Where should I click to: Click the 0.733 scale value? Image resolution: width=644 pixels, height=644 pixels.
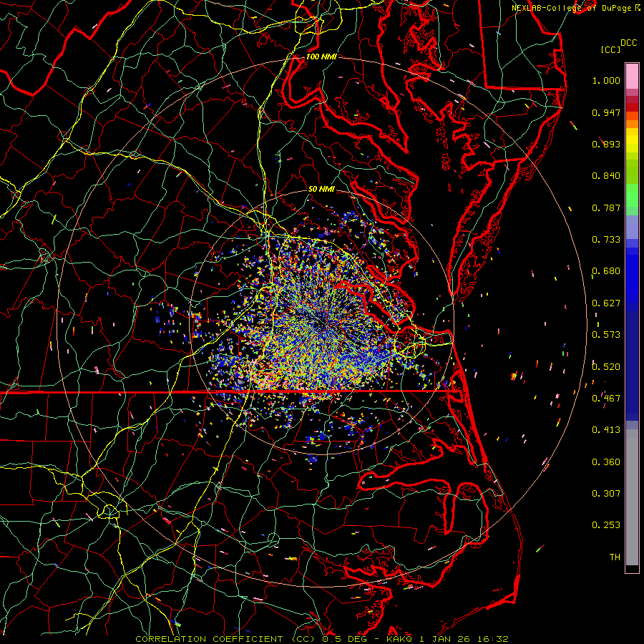point(606,240)
